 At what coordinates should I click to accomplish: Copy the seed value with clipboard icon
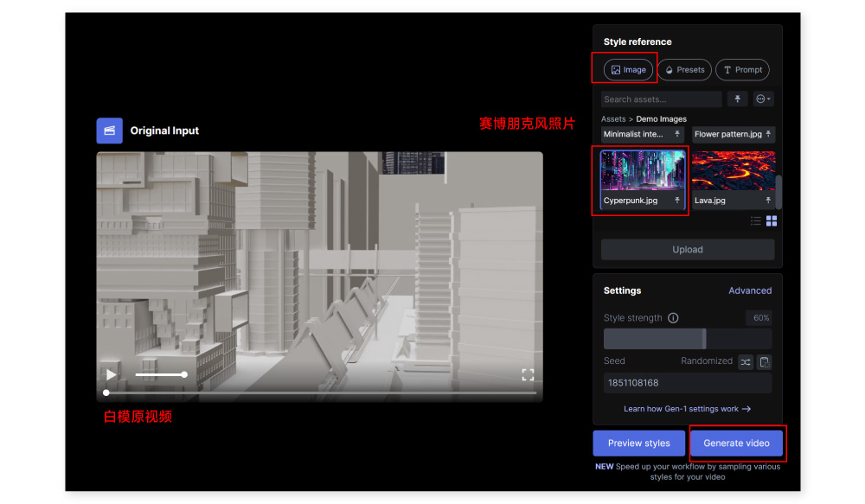coord(764,362)
